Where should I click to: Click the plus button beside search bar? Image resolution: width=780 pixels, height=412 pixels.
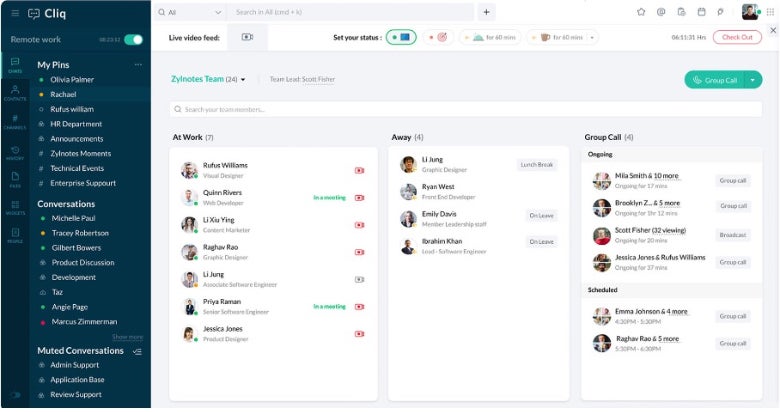(486, 12)
